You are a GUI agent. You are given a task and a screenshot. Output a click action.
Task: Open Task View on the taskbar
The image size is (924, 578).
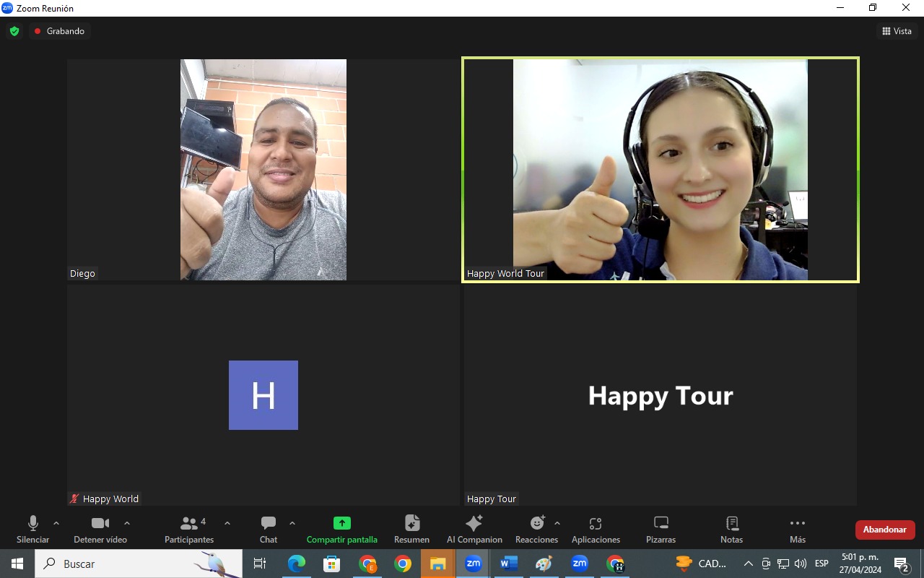(x=260, y=564)
